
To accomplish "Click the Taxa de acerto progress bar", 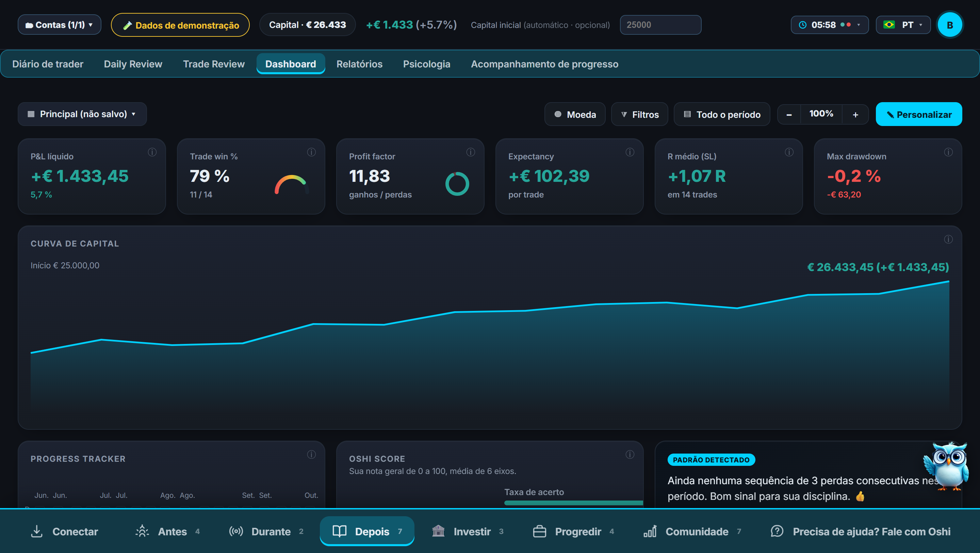I will tap(573, 503).
